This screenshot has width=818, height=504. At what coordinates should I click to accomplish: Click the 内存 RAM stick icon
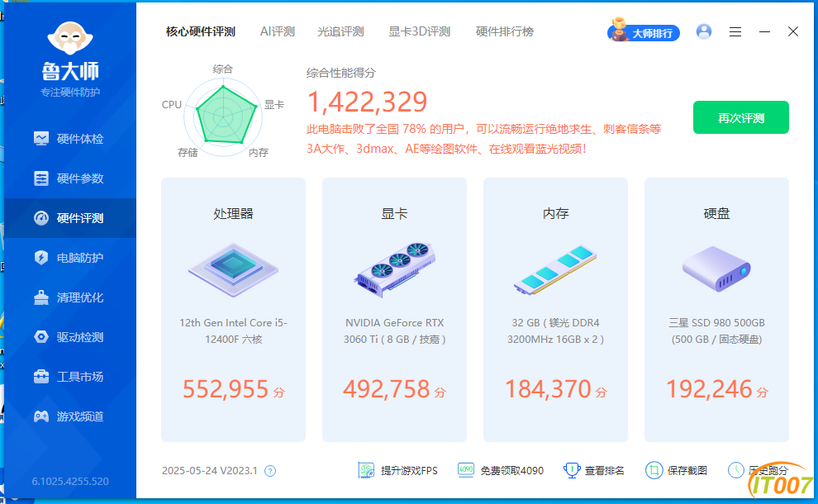point(555,270)
